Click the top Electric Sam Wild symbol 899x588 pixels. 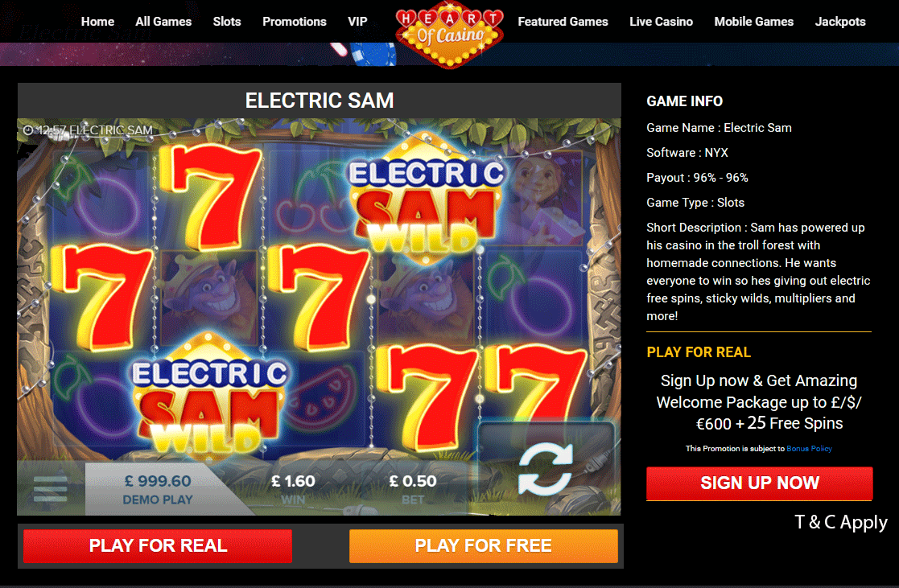click(x=427, y=199)
